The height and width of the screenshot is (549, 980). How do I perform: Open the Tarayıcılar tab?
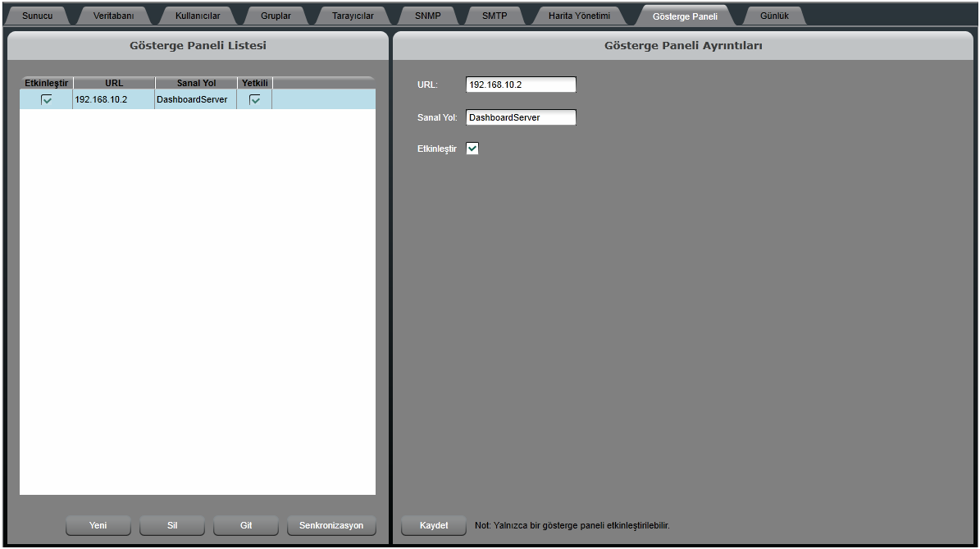point(353,16)
